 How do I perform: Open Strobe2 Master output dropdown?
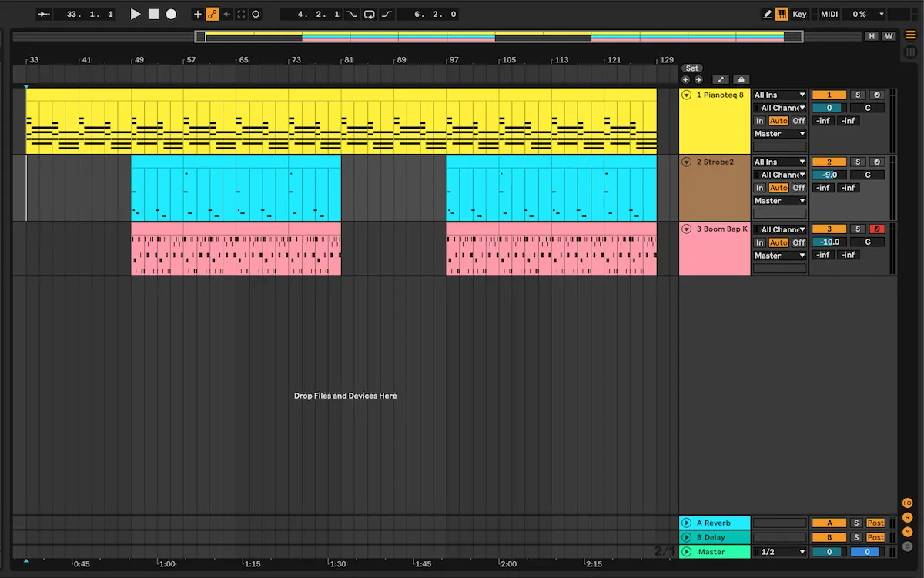click(780, 201)
